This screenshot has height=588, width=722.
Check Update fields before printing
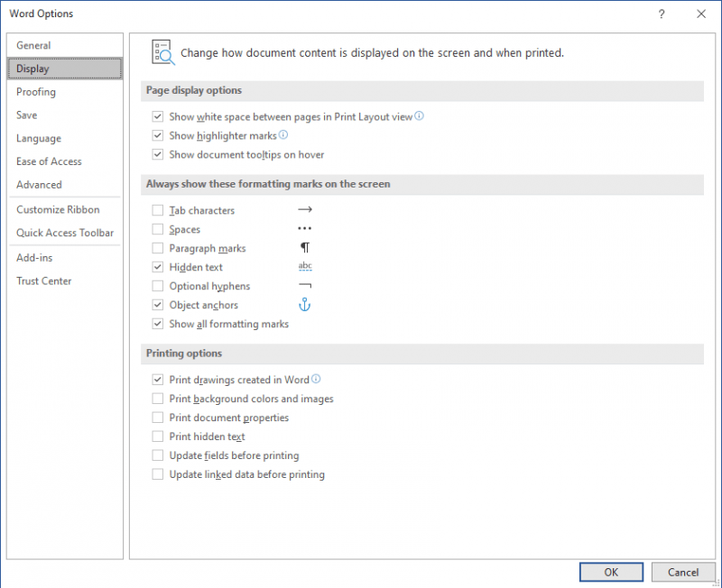point(158,455)
